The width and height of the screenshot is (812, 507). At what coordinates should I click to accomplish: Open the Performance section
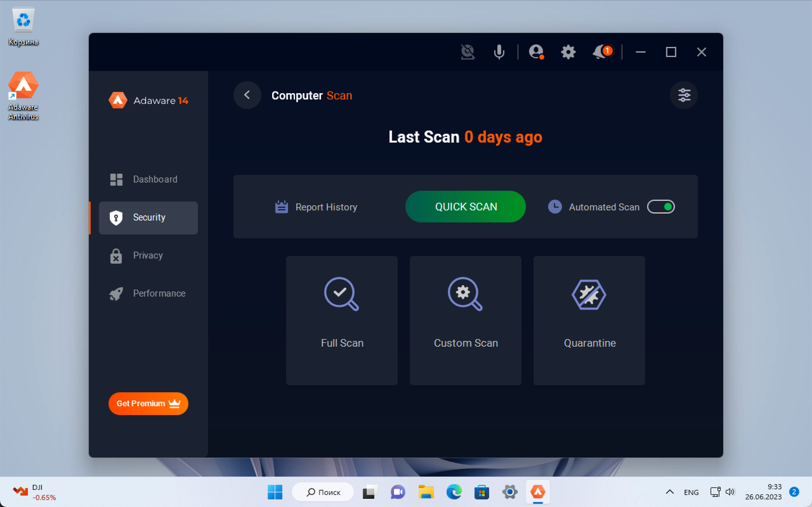click(x=148, y=293)
